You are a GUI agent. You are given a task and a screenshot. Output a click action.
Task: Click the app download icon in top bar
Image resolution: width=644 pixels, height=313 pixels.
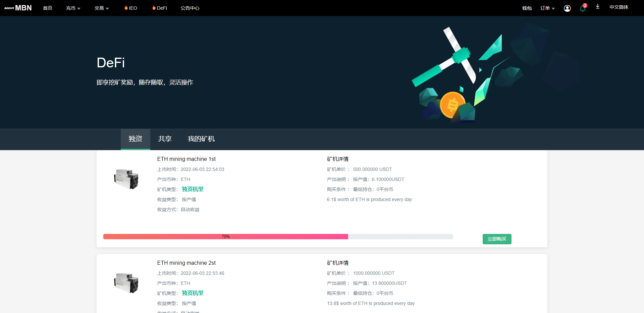click(597, 7)
